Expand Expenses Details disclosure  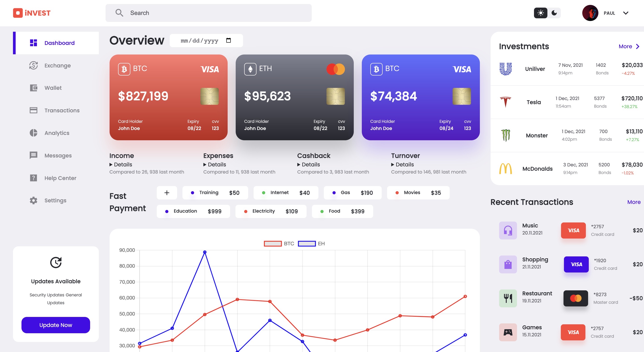click(214, 165)
